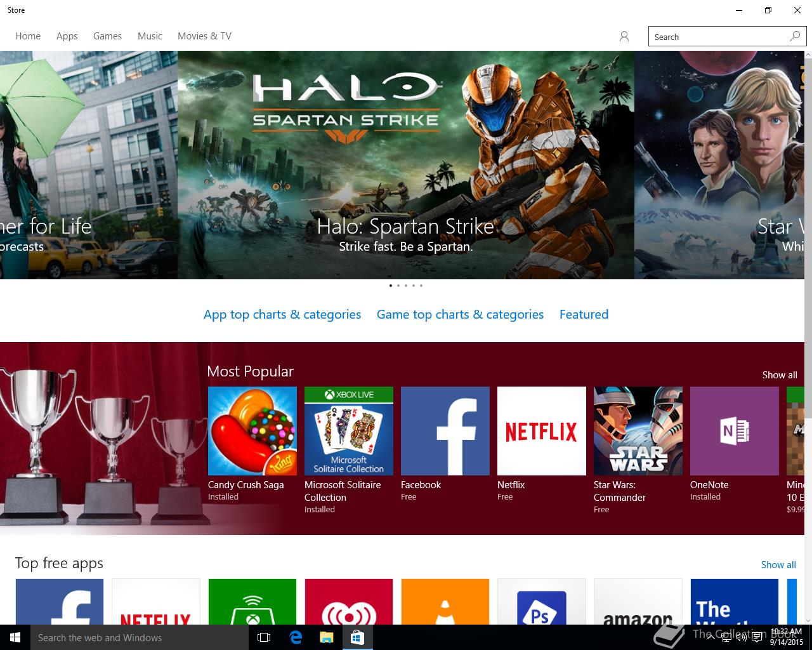
Task: Go to the Home tab
Action: 28,36
